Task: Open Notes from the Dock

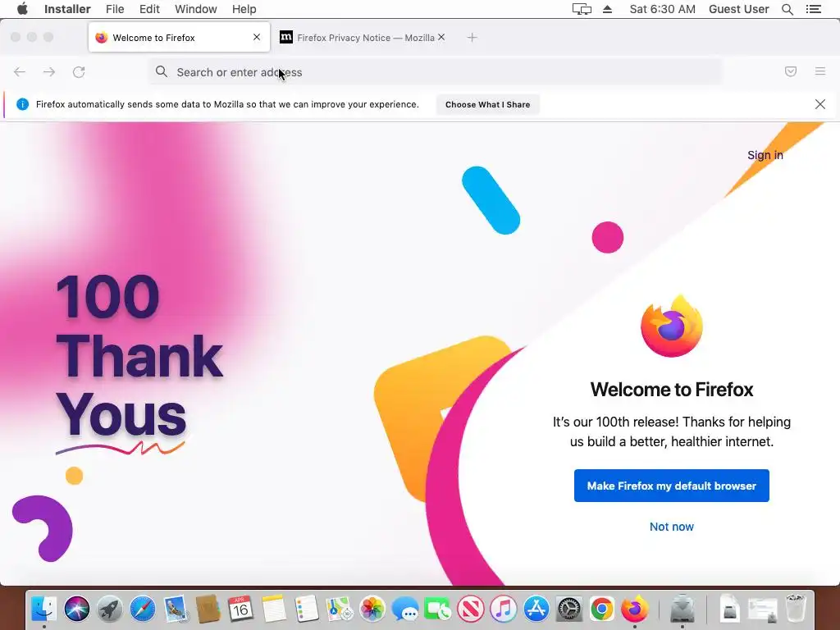Action: pyautogui.click(x=274, y=609)
